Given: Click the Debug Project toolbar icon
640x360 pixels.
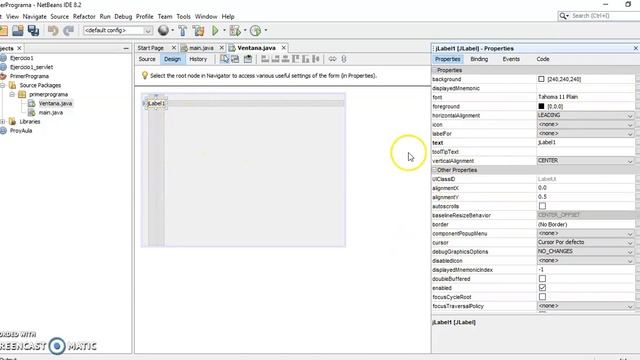Looking at the screenshot, I should pyautogui.click(x=235, y=30).
